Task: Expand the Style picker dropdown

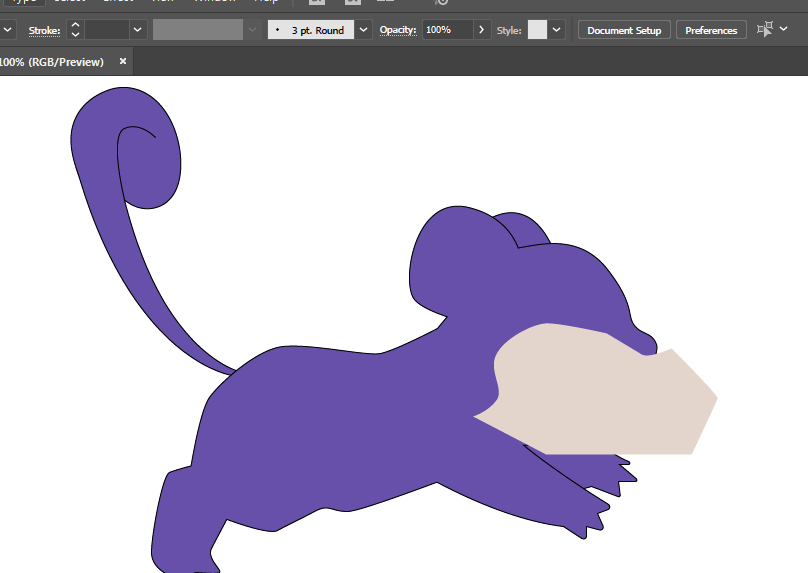Action: coord(557,30)
